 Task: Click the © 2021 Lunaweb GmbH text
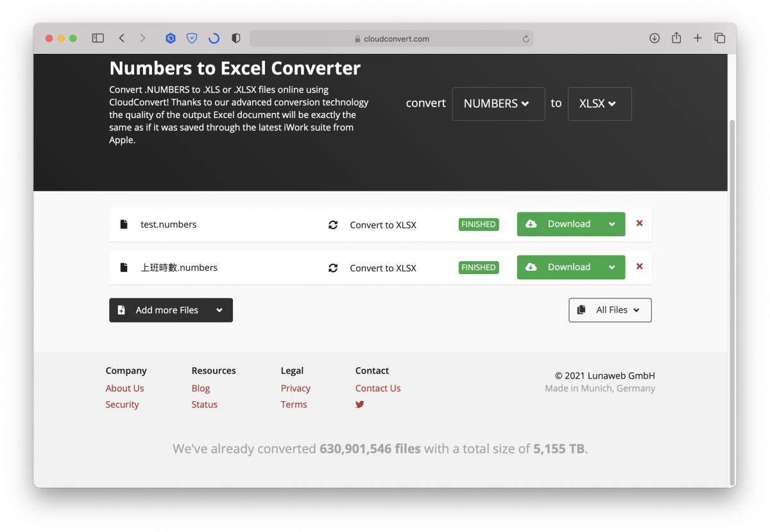point(605,376)
